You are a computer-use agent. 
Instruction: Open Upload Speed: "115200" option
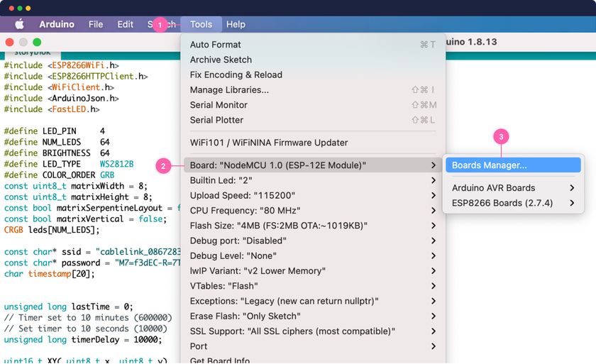click(312, 195)
